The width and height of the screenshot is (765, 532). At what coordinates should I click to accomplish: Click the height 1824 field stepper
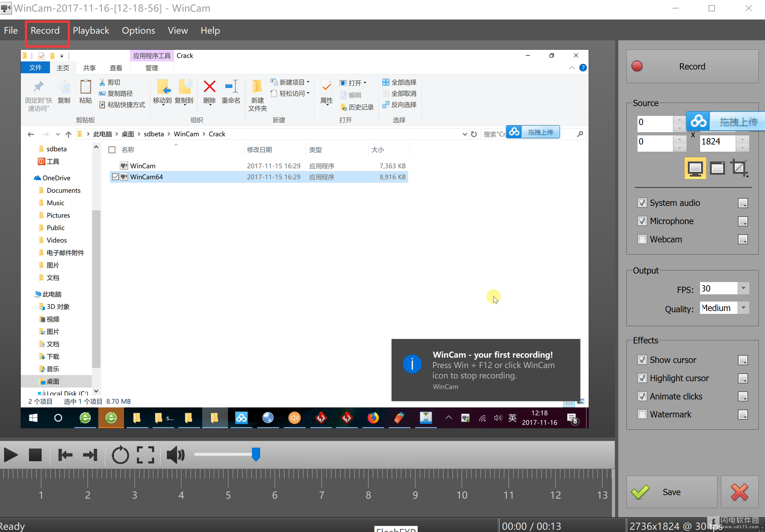point(743,143)
